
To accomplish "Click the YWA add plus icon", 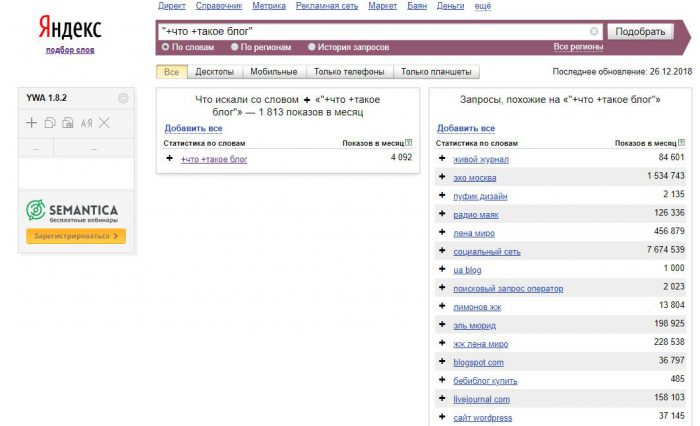I will (32, 123).
